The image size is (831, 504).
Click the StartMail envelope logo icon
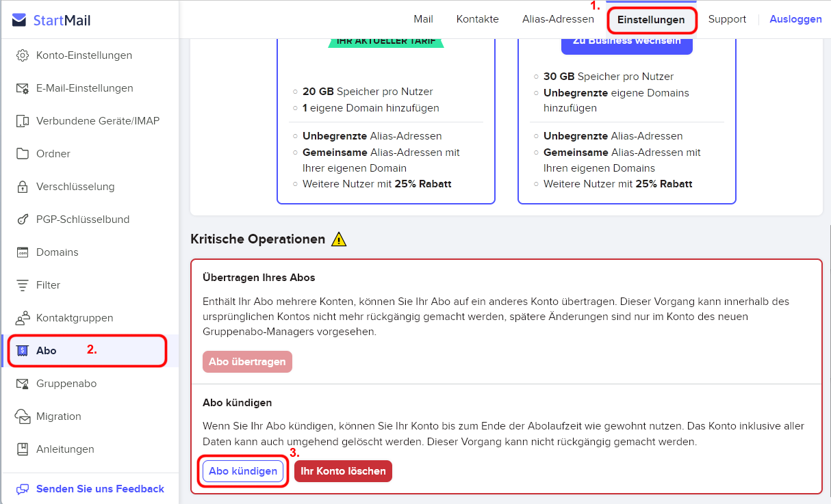pos(19,20)
